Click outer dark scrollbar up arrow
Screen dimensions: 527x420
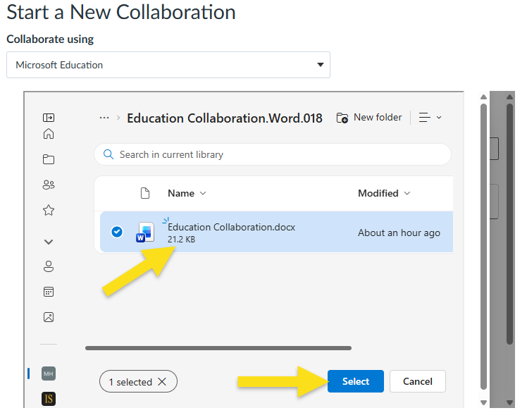509,97
